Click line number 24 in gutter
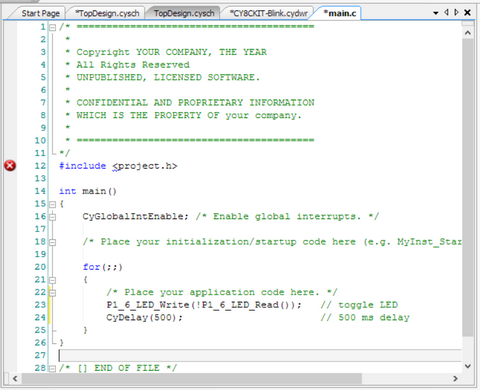Screen dimensions: 480x390 [x=40, y=318]
